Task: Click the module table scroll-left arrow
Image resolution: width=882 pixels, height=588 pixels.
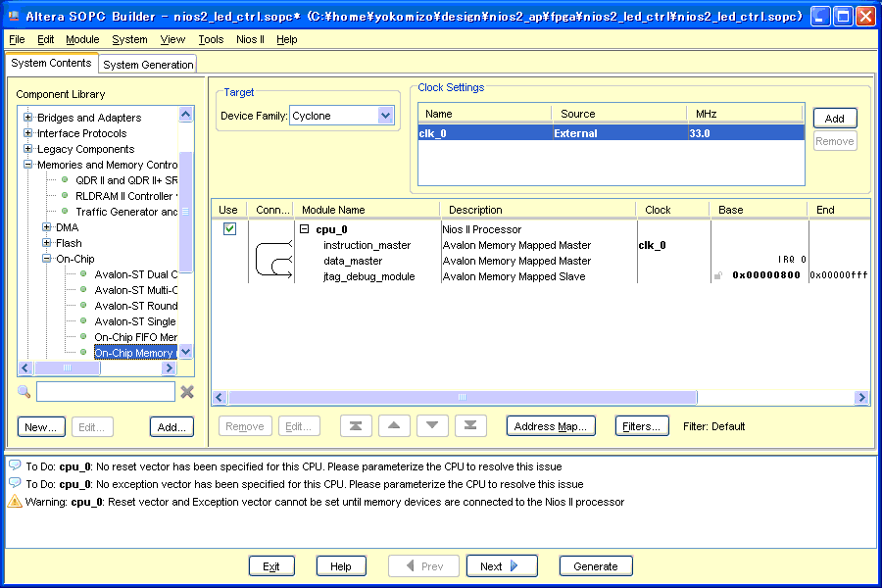Action: tap(220, 397)
